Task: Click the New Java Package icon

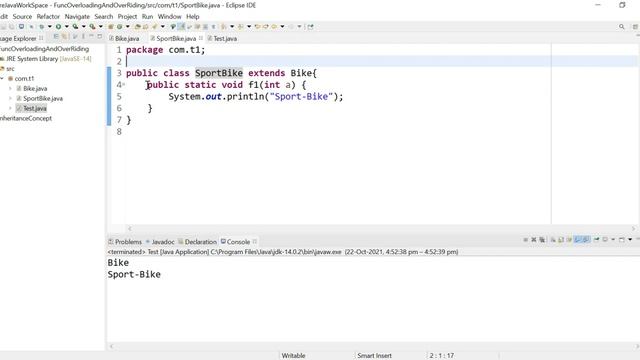Action: [111, 27]
